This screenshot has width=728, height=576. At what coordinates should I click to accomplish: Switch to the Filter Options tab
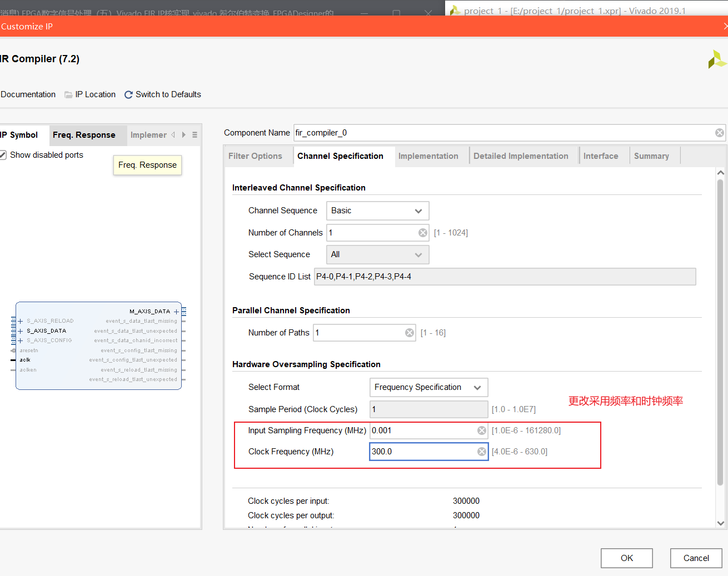tap(255, 156)
